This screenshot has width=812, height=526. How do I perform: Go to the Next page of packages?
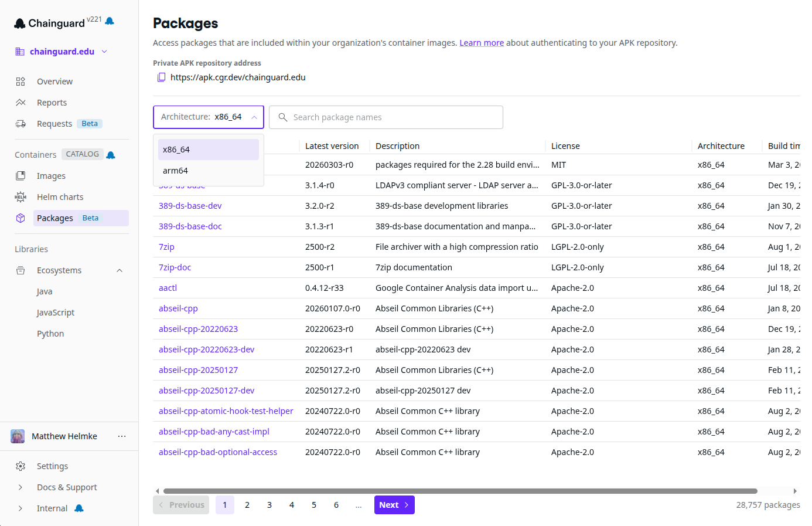pyautogui.click(x=394, y=505)
